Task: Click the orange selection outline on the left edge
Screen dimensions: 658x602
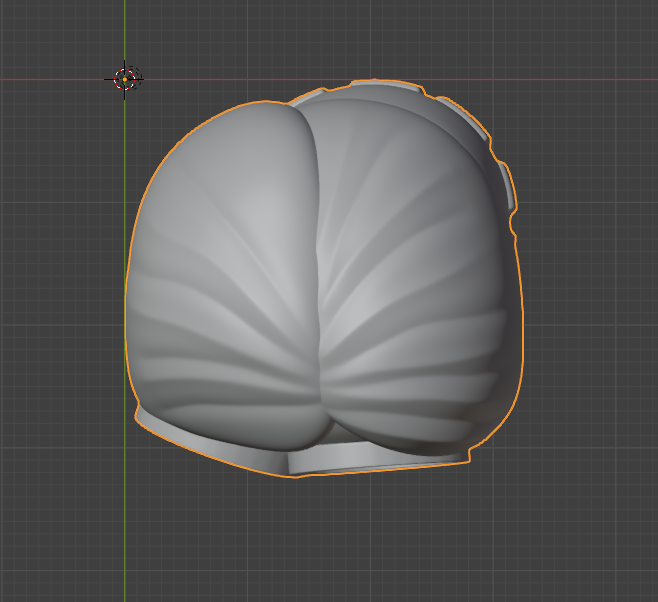Action: [126, 300]
